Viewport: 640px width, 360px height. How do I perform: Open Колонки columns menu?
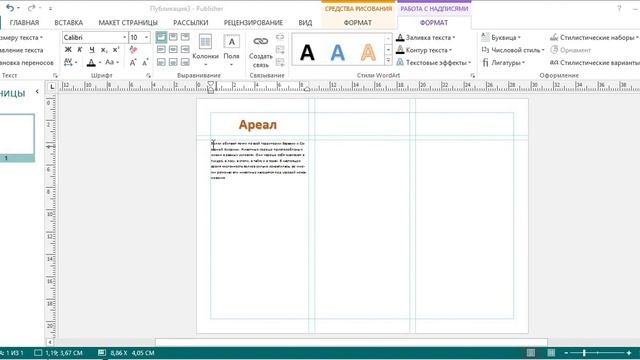coord(205,50)
